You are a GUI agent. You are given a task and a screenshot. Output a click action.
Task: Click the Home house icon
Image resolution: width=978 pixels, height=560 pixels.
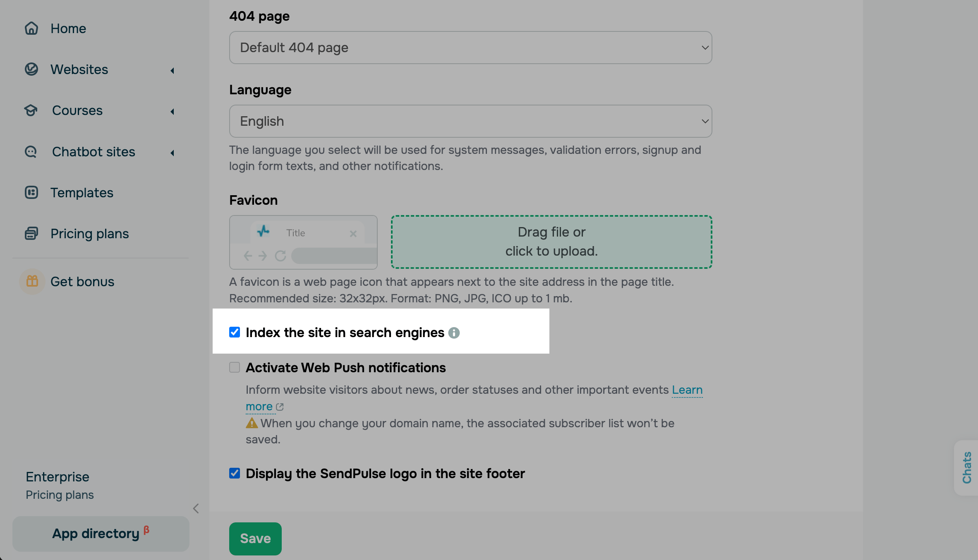(x=31, y=29)
